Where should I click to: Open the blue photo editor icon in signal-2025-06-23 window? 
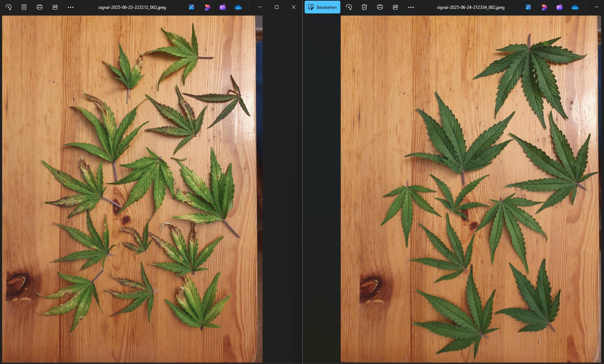[192, 7]
